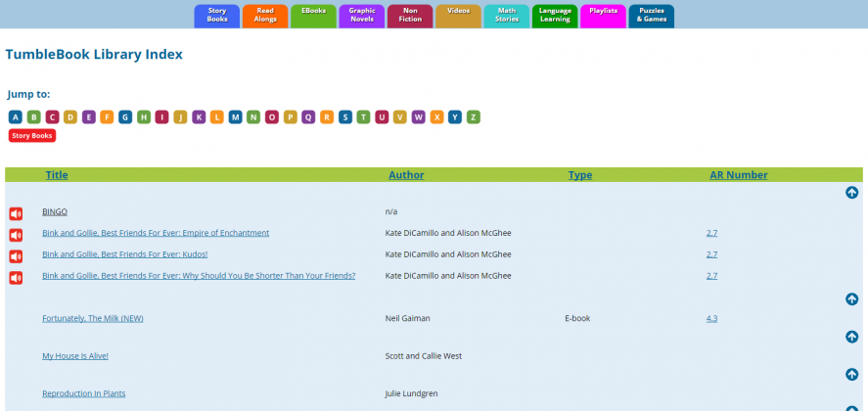Screen dimensions: 868x411
Task: Click the up arrow above Fortunately, The Milk
Action: point(851,299)
